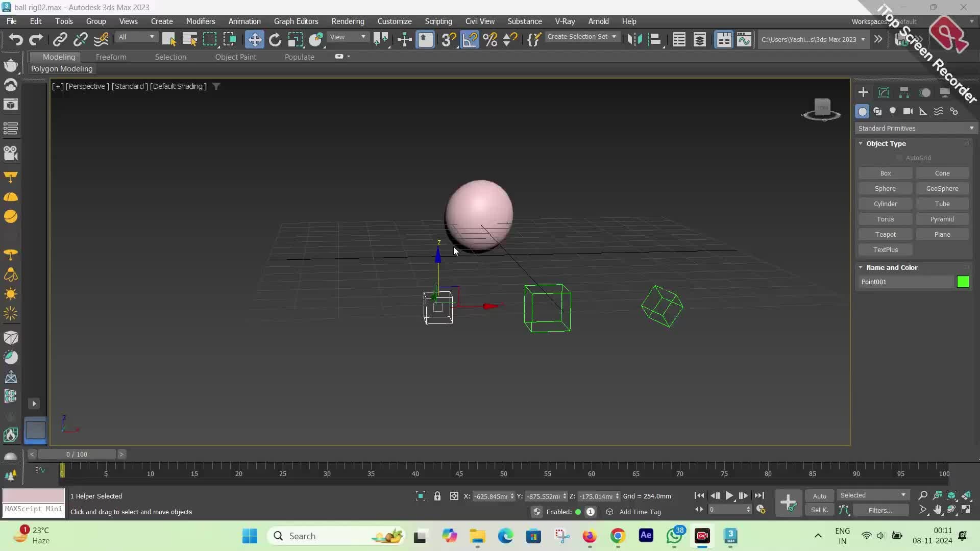Click the Undo icon
This screenshot has height=551, width=980.
[16, 39]
